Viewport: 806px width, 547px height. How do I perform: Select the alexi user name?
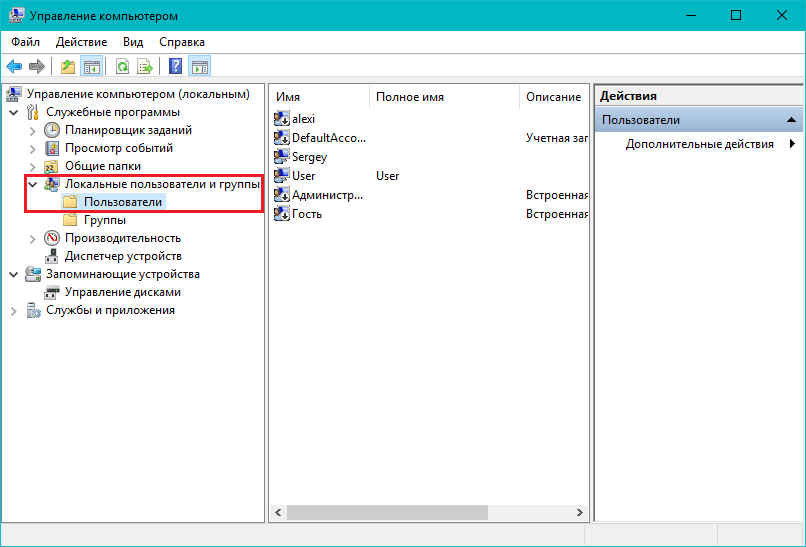pos(303,119)
